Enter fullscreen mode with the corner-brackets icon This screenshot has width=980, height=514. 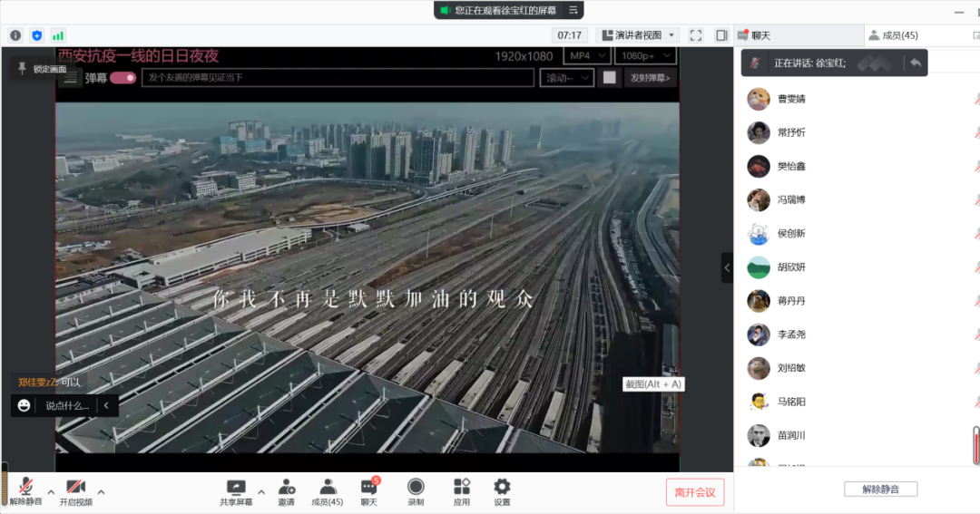tap(696, 35)
